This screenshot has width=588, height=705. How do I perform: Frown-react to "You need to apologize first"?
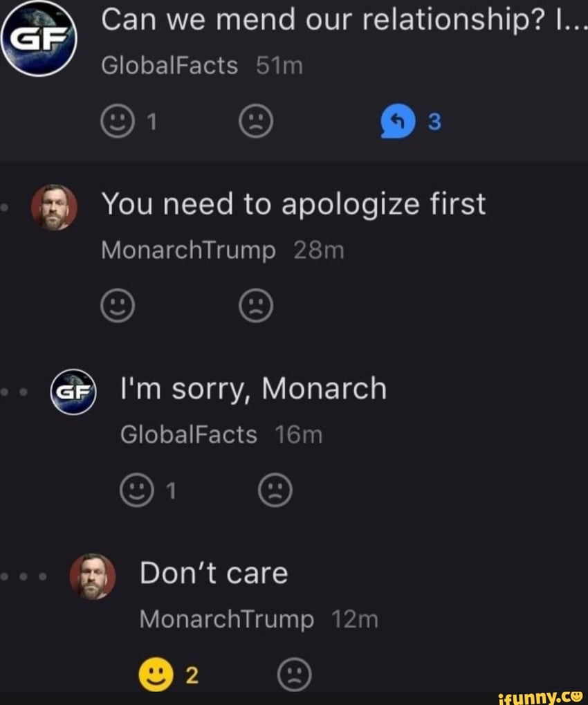(256, 305)
